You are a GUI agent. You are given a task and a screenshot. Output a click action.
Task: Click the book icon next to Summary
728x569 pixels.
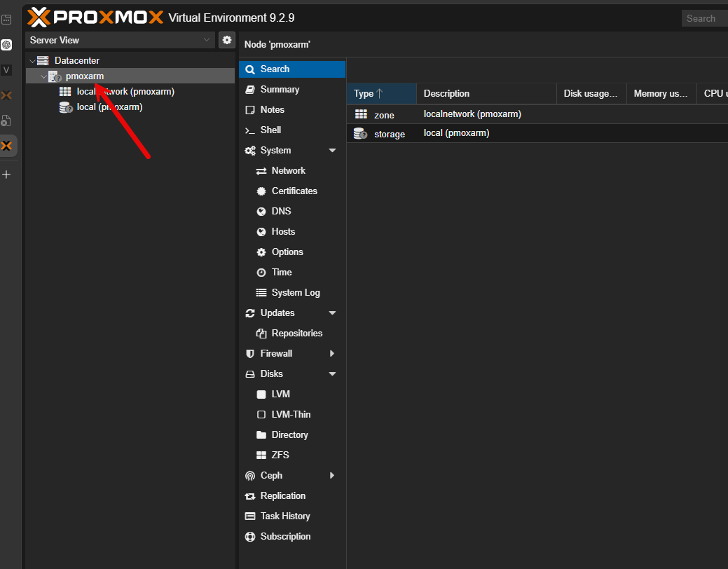click(x=249, y=90)
